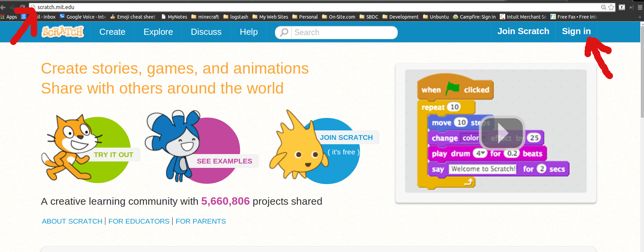Open the SBDC bookmarks folder
The width and height of the screenshot is (644, 252).
[x=369, y=17]
